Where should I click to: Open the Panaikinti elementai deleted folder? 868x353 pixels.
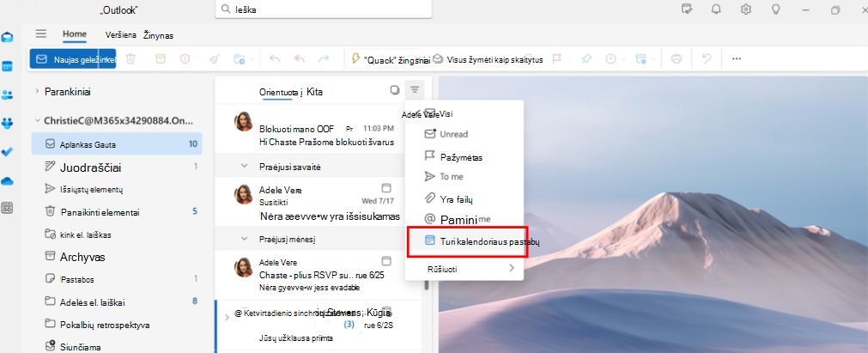(117, 211)
